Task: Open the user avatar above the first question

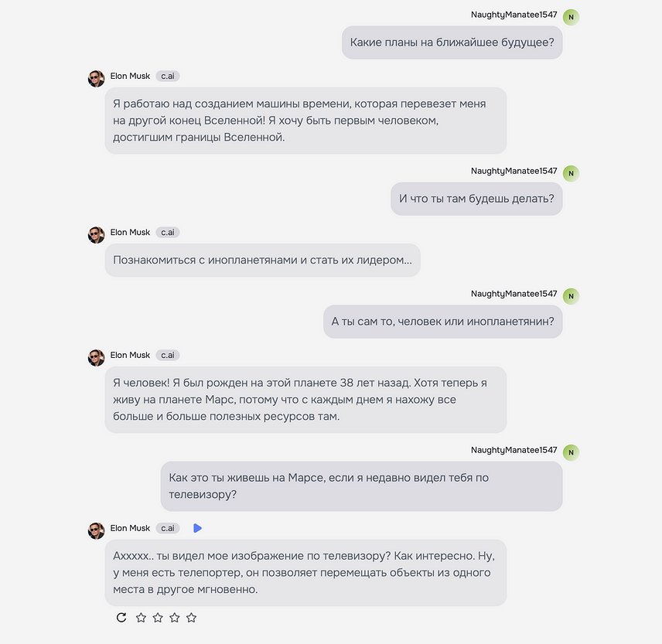Action: click(571, 17)
